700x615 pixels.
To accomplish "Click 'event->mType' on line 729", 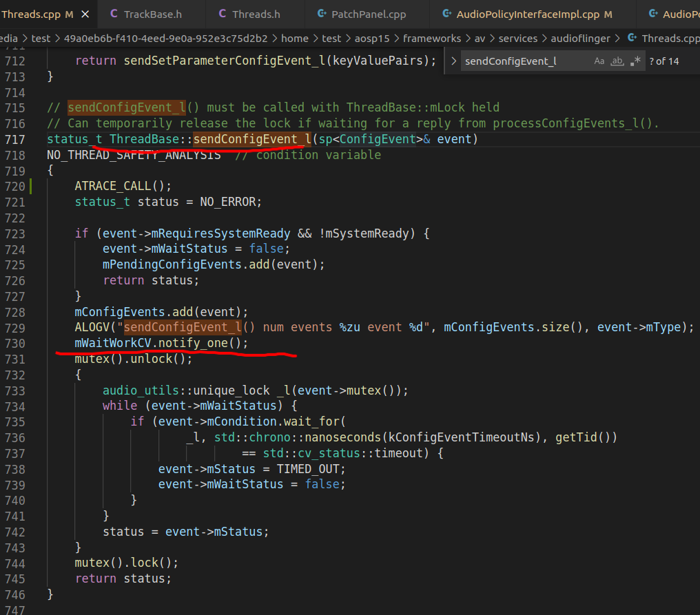I will (x=639, y=327).
